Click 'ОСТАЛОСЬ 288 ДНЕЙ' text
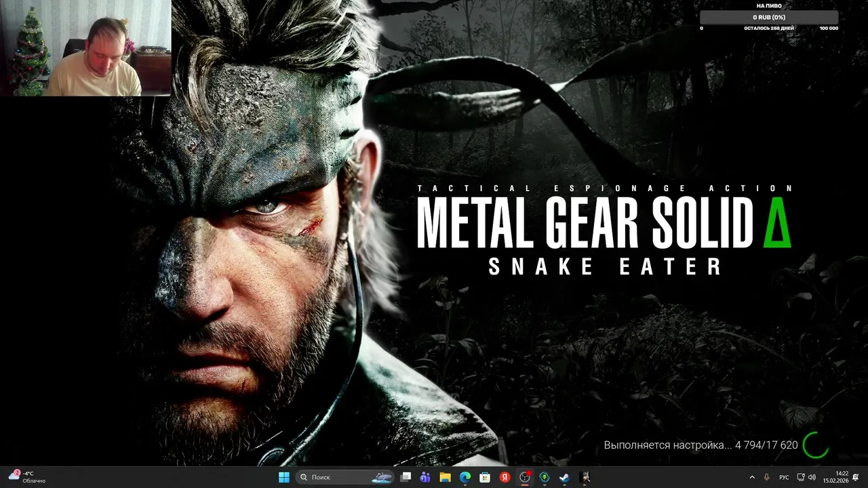868x488 pixels. pos(769,28)
